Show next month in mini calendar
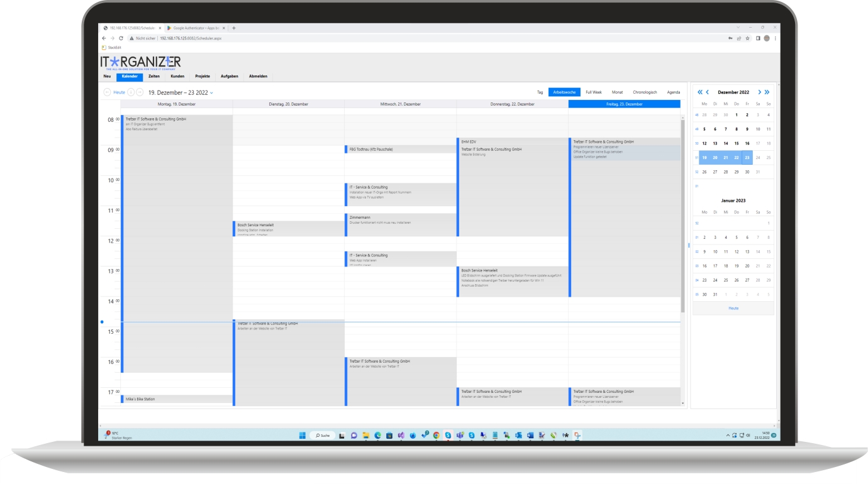The height and width of the screenshot is (484, 868). tap(759, 92)
